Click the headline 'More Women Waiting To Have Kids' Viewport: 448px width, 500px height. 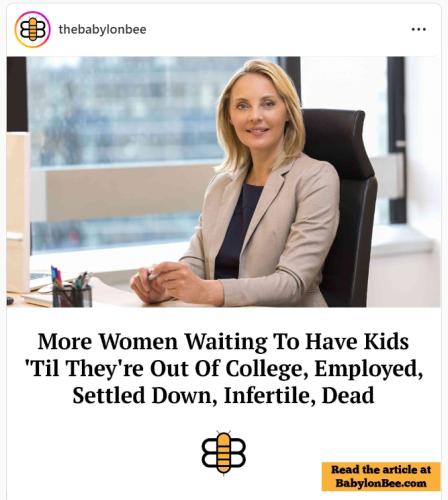(x=223, y=342)
